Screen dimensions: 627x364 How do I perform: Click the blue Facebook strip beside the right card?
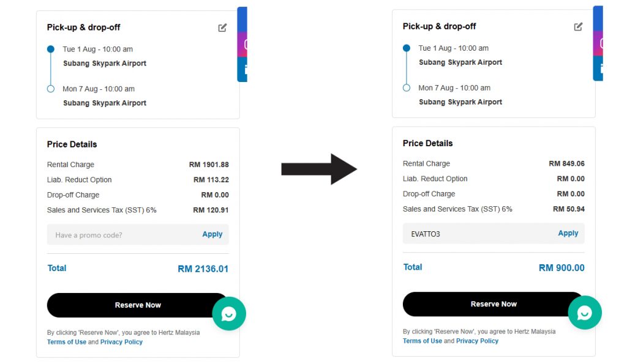pyautogui.click(x=598, y=18)
